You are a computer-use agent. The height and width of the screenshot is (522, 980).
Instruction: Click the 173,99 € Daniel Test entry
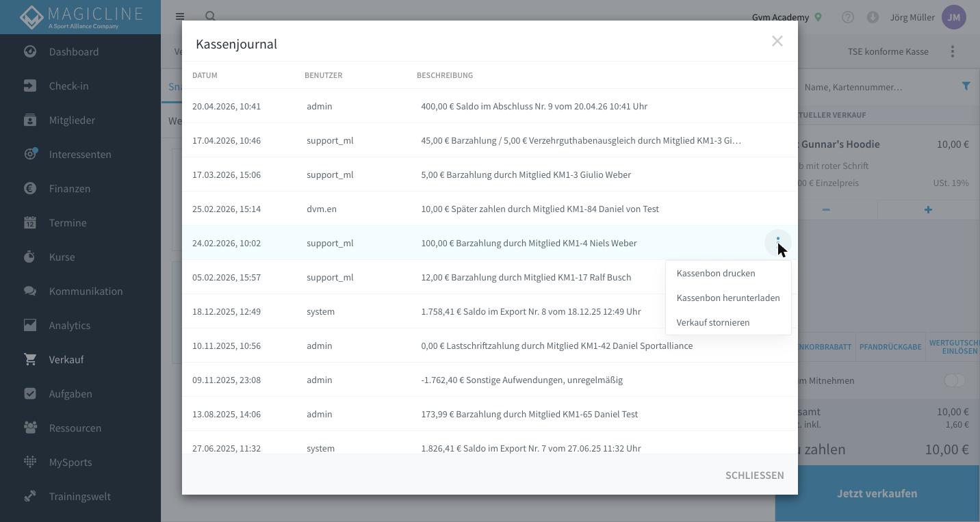tap(490, 414)
